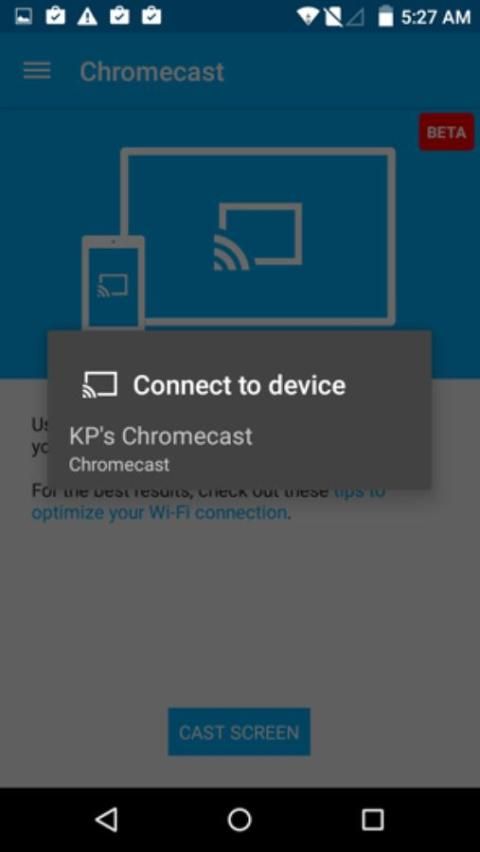The width and height of the screenshot is (480, 852).
Task: Tap the cast icon beside Connect to device
Action: [99, 385]
